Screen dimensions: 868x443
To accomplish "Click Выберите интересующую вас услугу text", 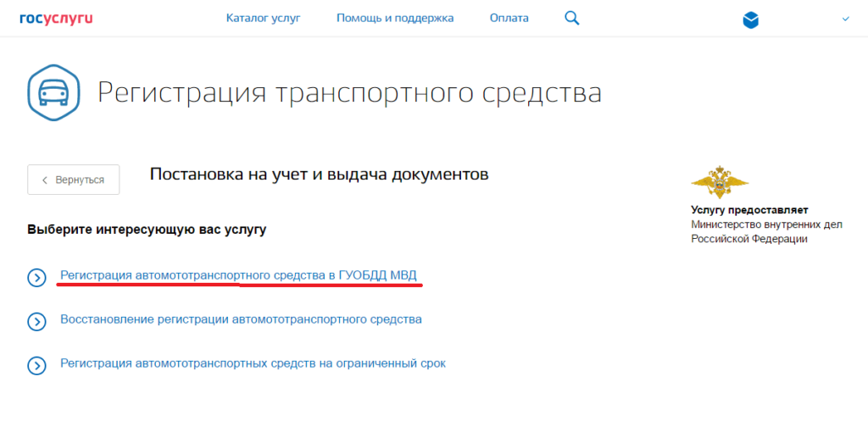I will [x=147, y=229].
